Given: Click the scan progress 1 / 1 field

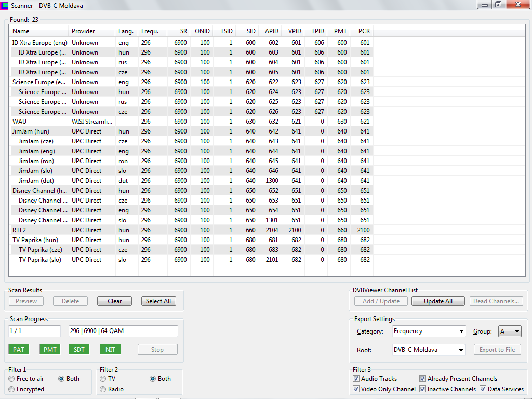Looking at the screenshot, I should click(x=34, y=331).
